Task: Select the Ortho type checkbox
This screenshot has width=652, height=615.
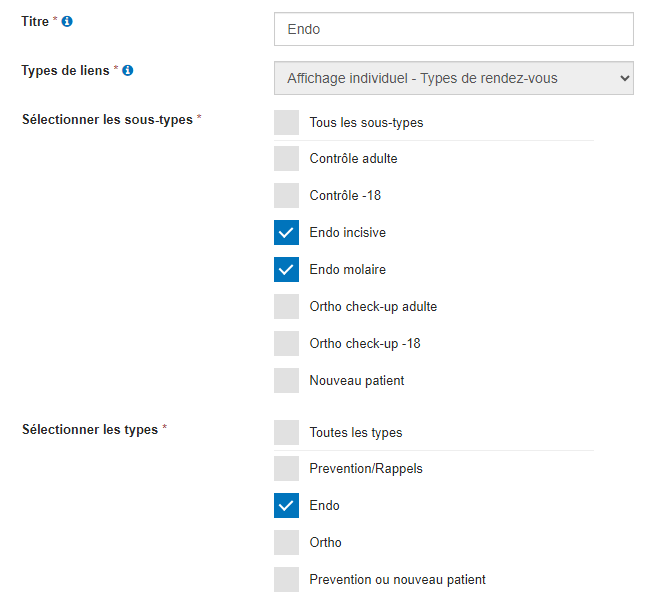Action: click(x=286, y=543)
